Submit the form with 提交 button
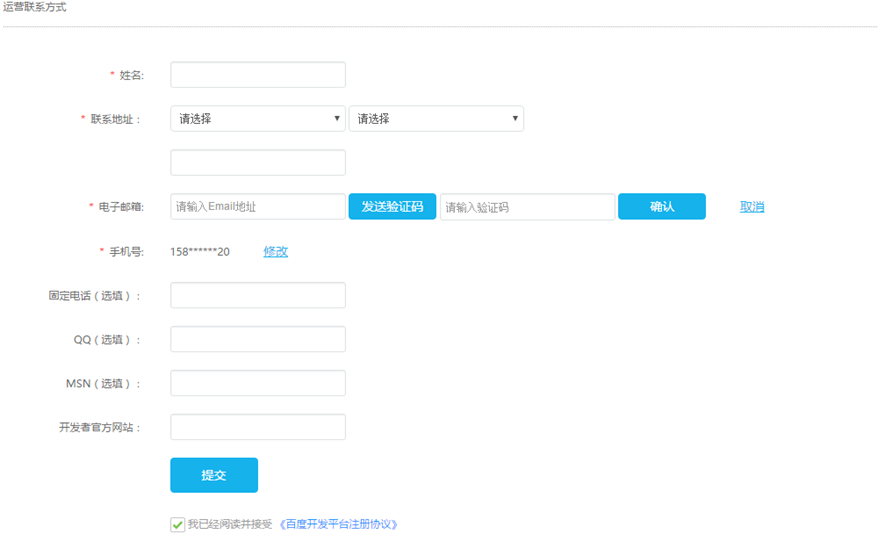878x556 pixels. [213, 475]
